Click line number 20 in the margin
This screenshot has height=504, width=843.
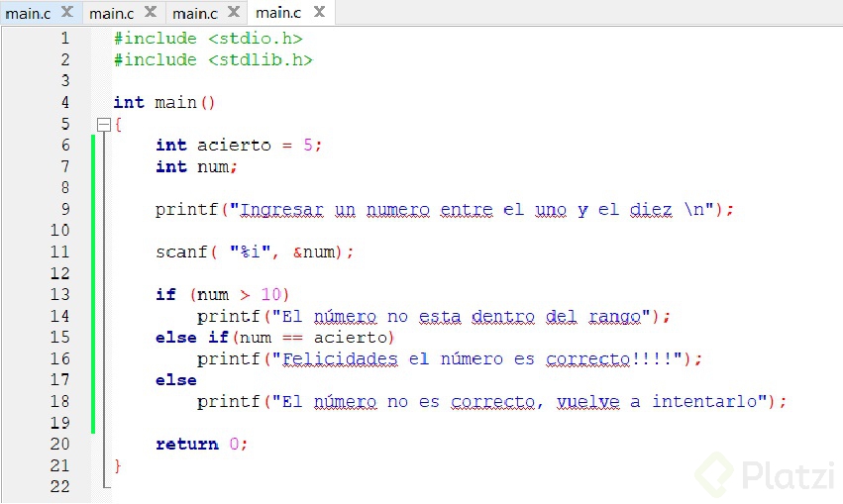point(60,444)
